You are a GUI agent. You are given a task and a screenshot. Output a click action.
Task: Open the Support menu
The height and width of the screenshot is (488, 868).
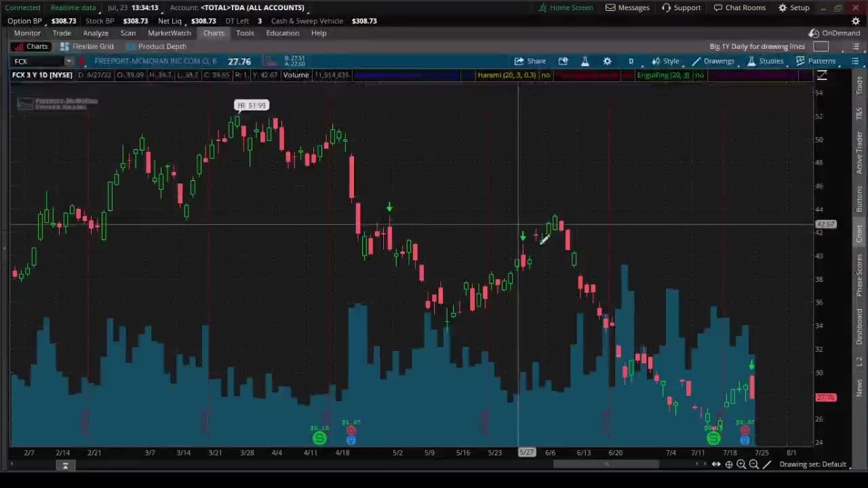(x=681, y=7)
